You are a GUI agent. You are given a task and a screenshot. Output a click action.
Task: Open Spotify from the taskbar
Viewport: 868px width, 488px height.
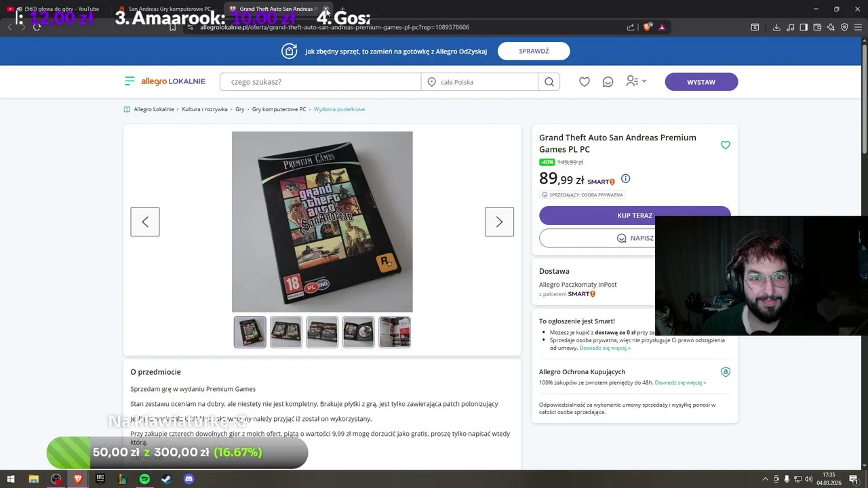pos(144,479)
